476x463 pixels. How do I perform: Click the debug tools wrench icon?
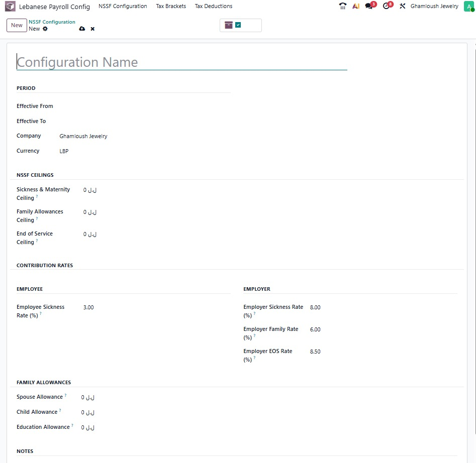[402, 7]
